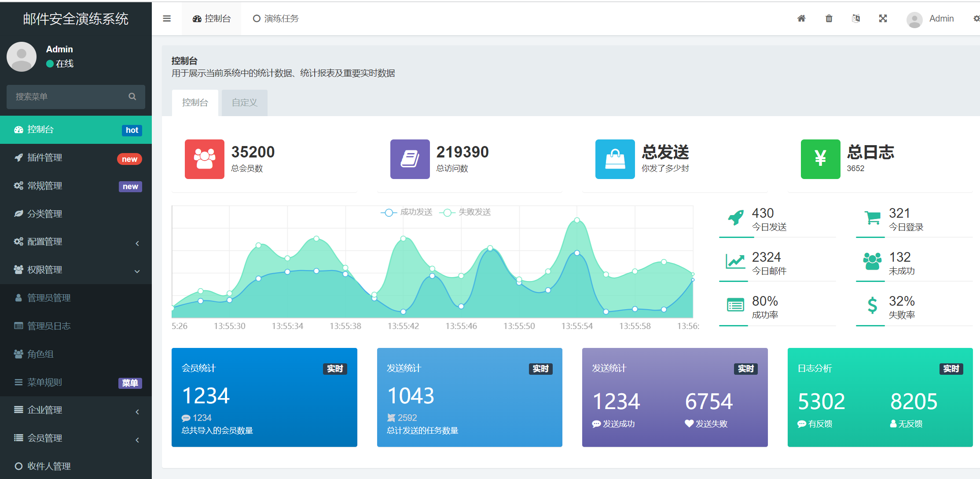Click the 6754 发送失败 number
This screenshot has height=479, width=980.
pyautogui.click(x=709, y=401)
